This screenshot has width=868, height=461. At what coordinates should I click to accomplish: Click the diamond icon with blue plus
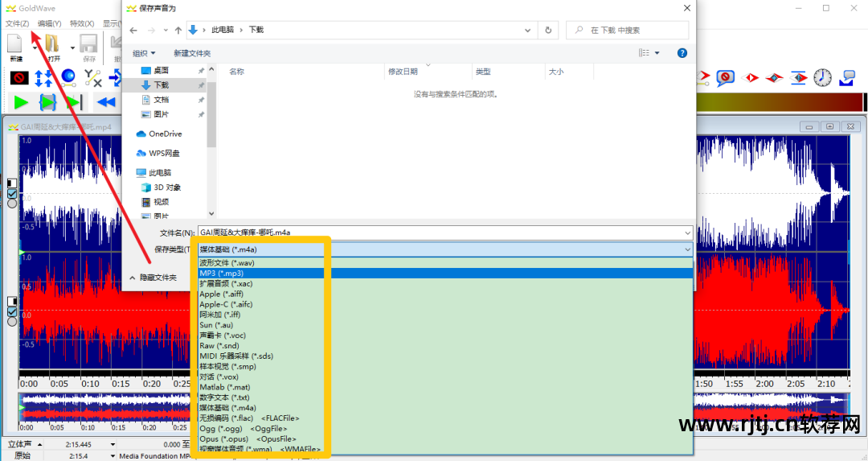click(774, 77)
